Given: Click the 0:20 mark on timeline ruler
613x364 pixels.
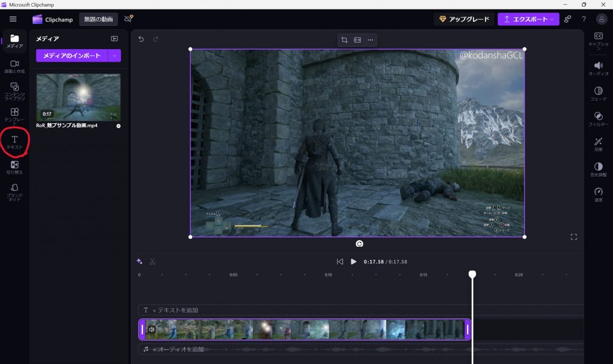Looking at the screenshot, I should pos(519,275).
